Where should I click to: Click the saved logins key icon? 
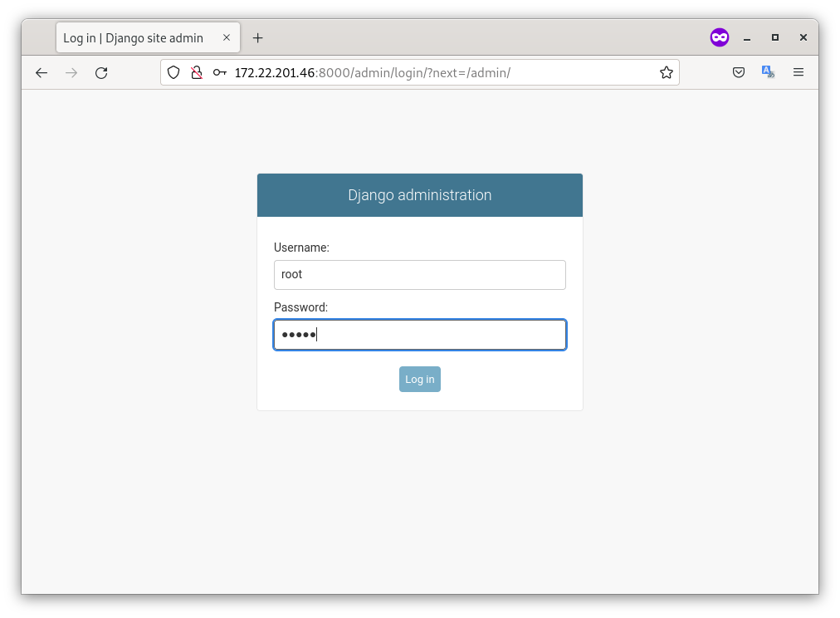219,73
